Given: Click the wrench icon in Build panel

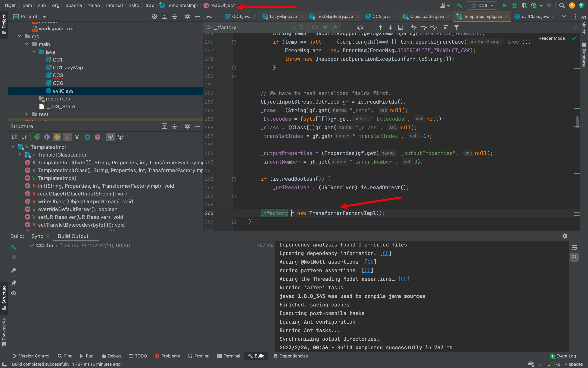Looking at the screenshot, I should click(x=14, y=270).
